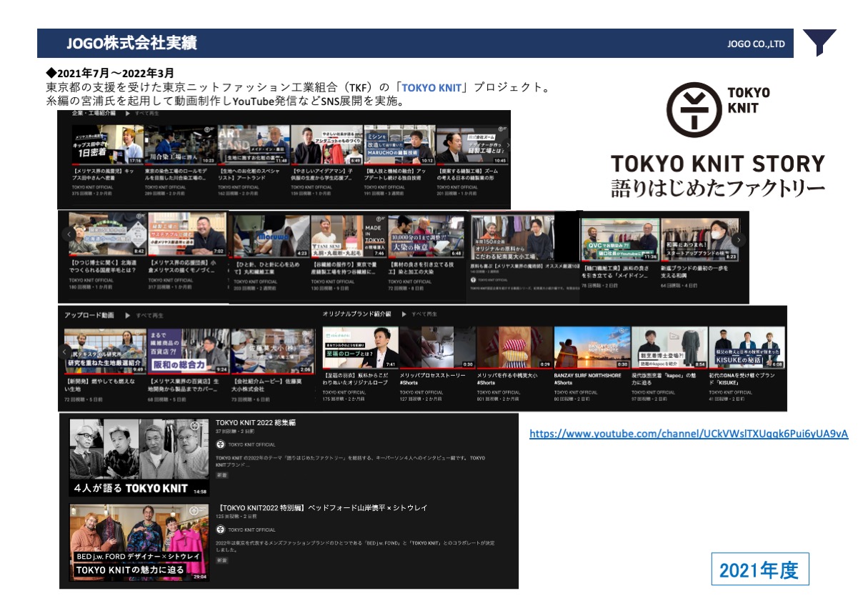Open the メリッパプロセスストーリー Shorts thumbnail
This screenshot has height=601, width=868.
(437, 348)
